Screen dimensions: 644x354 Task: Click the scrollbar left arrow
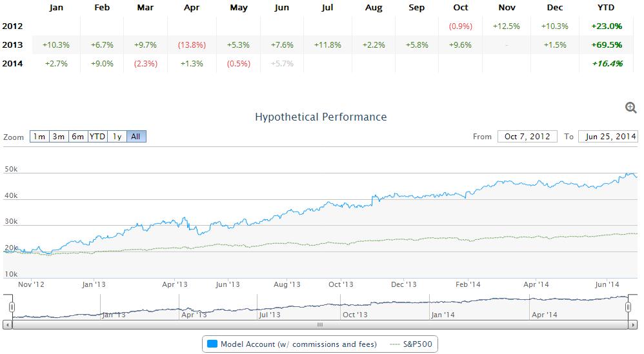(x=7, y=325)
